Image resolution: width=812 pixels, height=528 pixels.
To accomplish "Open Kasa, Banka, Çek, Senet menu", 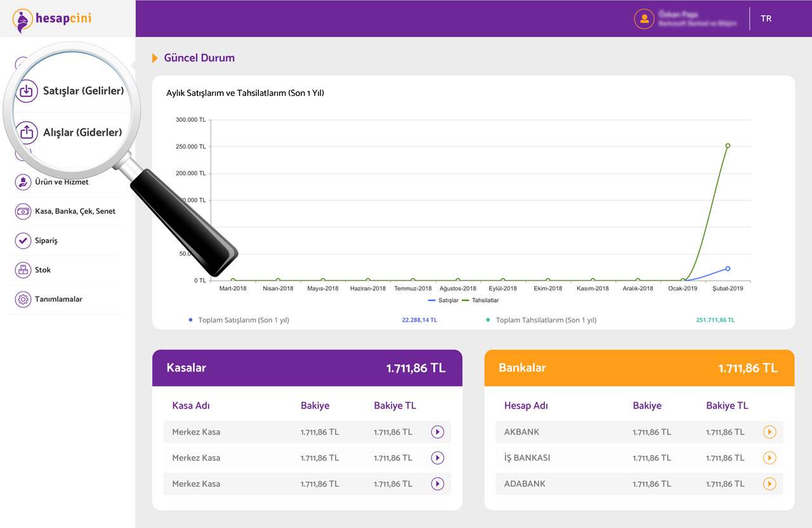I will point(75,211).
